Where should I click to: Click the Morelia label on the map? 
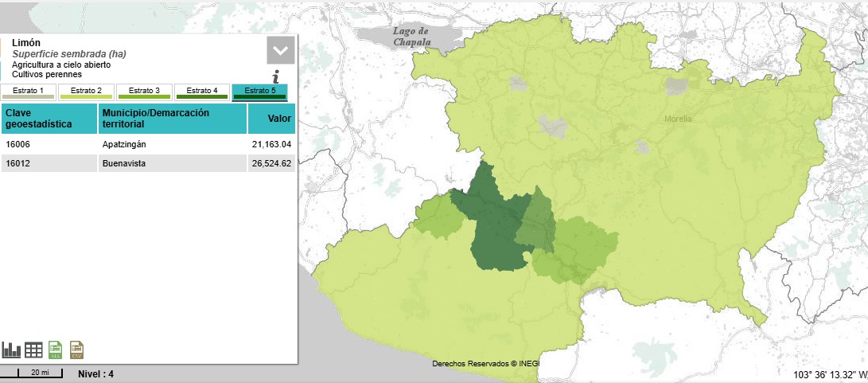tap(678, 119)
